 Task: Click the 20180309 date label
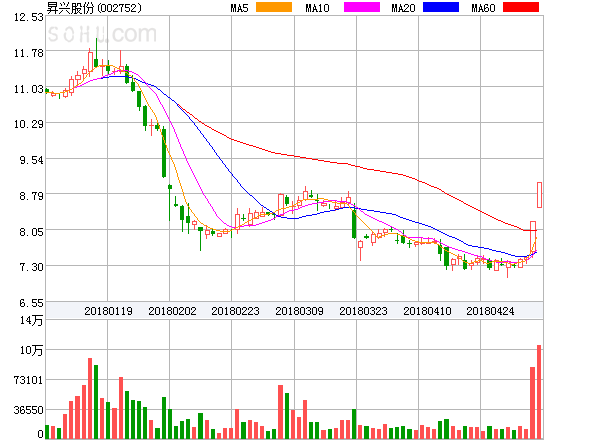click(x=299, y=311)
